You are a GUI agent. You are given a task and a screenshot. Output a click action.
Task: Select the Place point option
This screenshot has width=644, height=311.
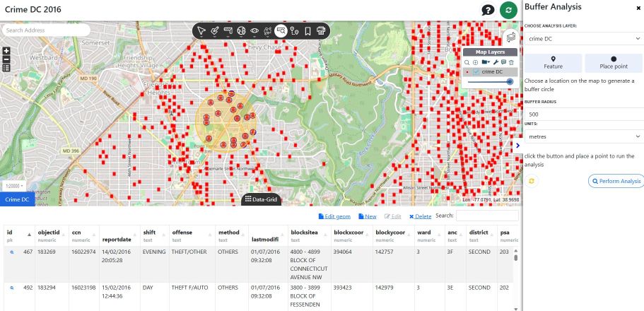(613, 63)
